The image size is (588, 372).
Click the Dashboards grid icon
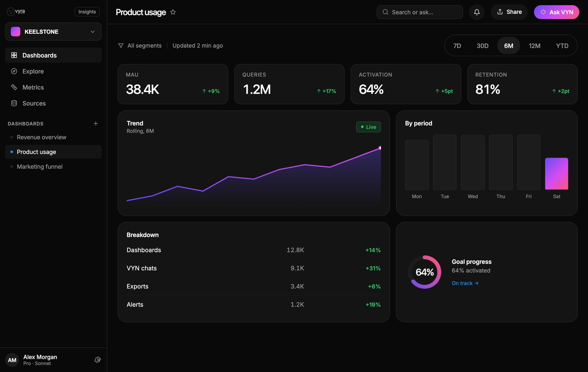(14, 55)
